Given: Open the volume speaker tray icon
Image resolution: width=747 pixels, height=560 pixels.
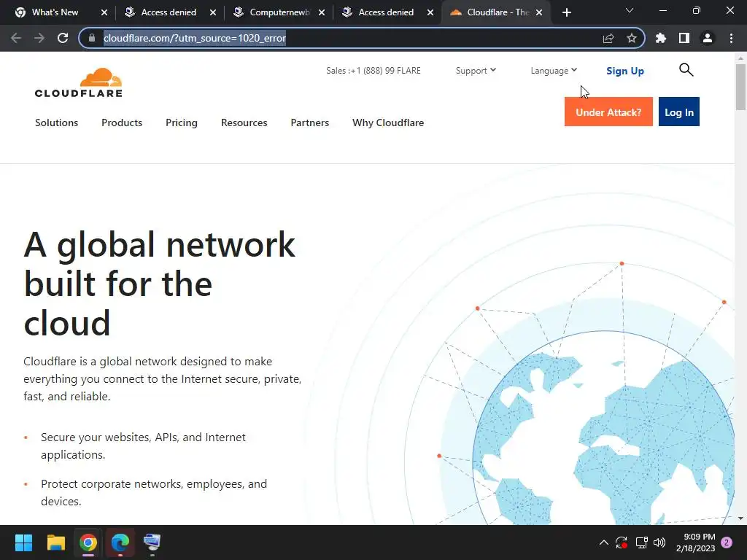Looking at the screenshot, I should (659, 542).
